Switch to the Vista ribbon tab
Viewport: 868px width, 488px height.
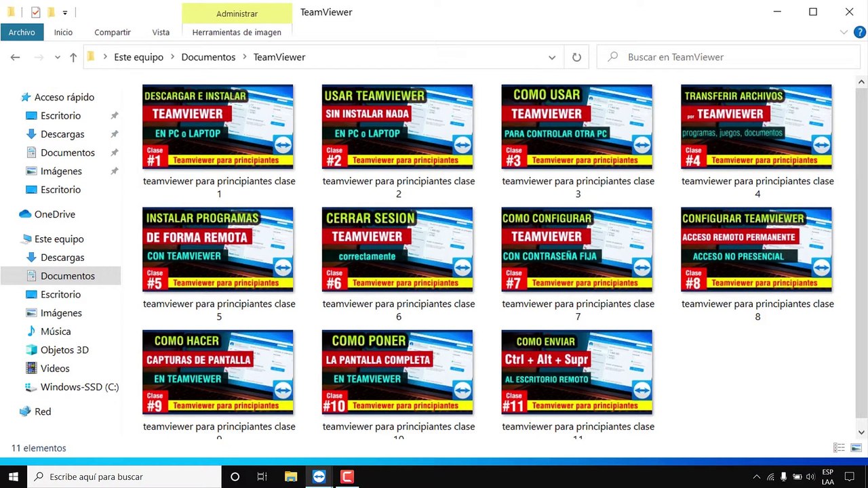click(x=161, y=32)
